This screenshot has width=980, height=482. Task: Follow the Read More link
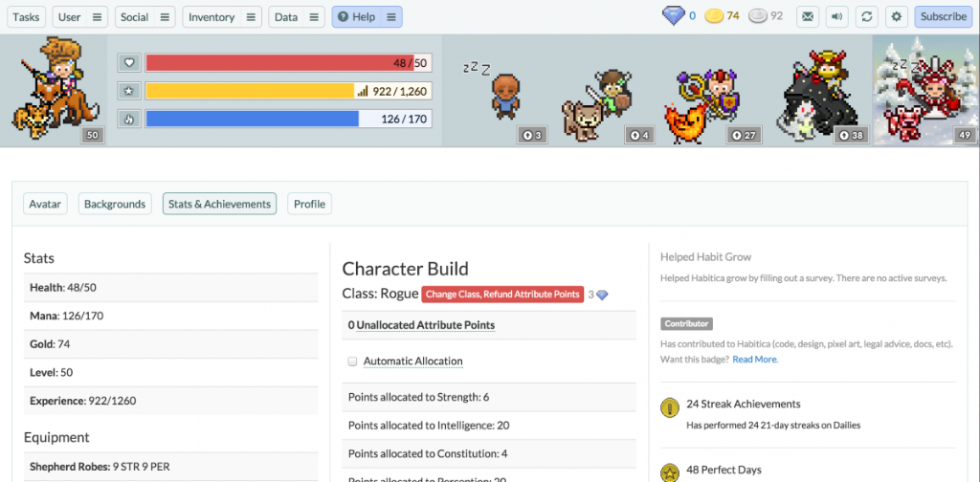tap(754, 360)
